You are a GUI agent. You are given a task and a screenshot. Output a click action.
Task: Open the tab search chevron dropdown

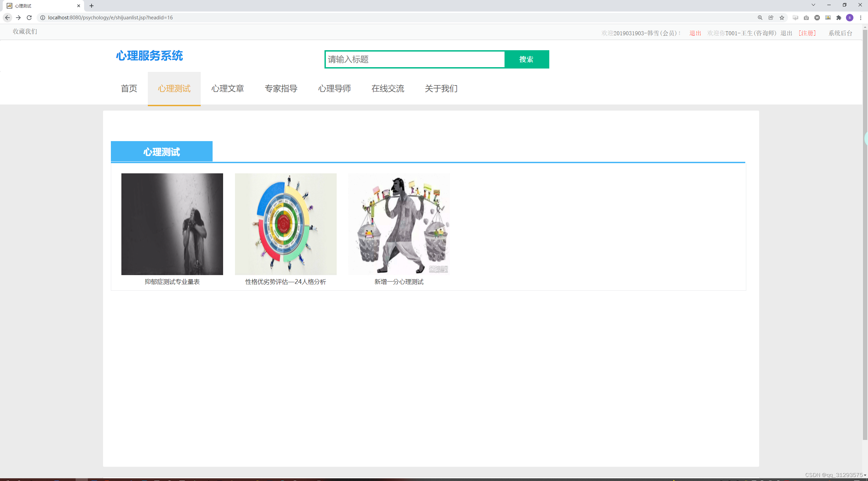tap(813, 5)
